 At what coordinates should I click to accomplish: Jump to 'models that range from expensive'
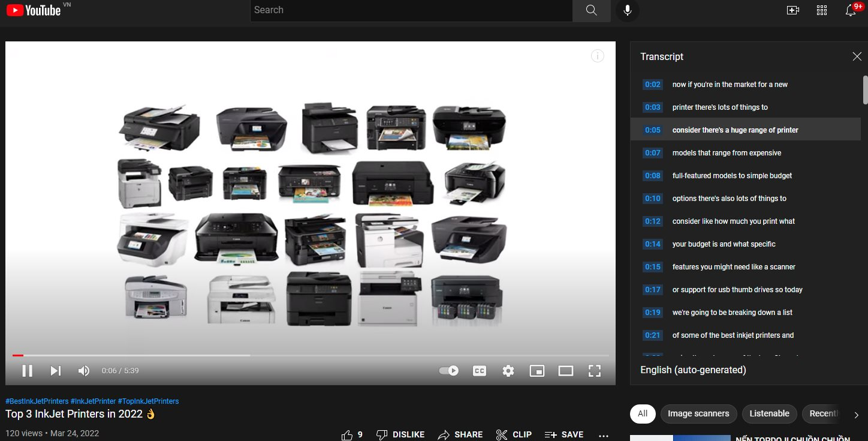[x=745, y=153]
